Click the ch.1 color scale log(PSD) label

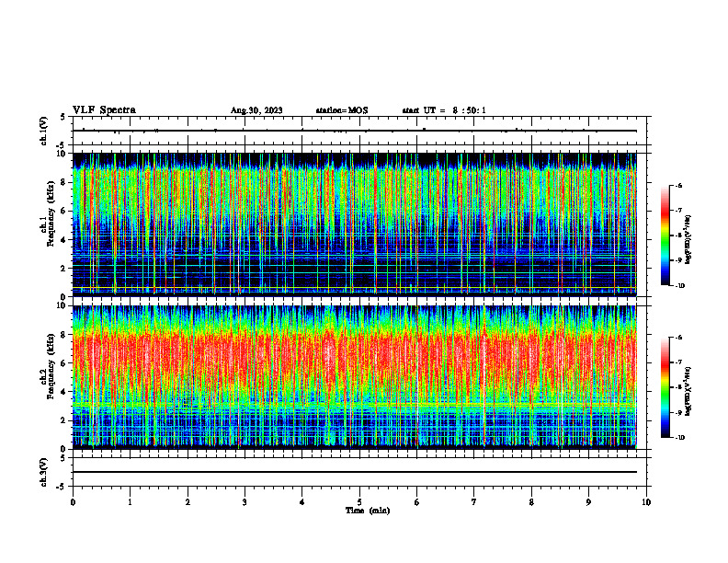(688, 239)
